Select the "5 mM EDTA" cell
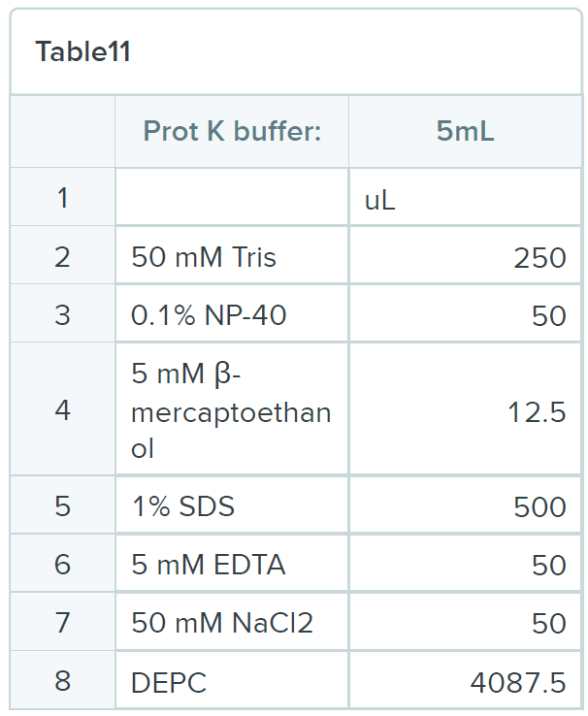 (232, 565)
